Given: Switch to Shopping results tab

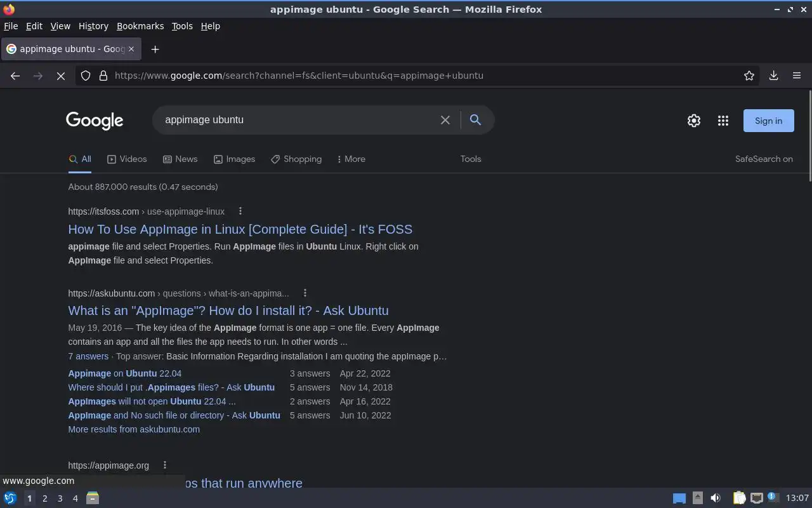Looking at the screenshot, I should pos(296,159).
